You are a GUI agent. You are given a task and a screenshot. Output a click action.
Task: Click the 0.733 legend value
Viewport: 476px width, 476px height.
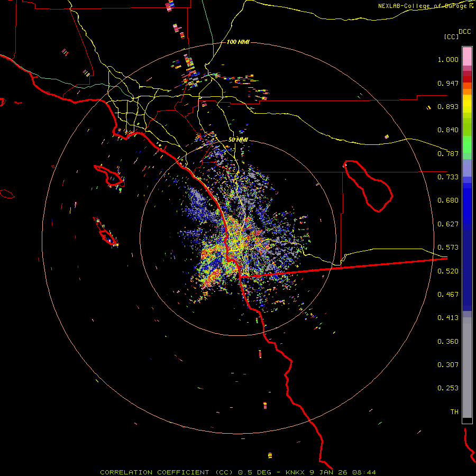click(x=448, y=177)
